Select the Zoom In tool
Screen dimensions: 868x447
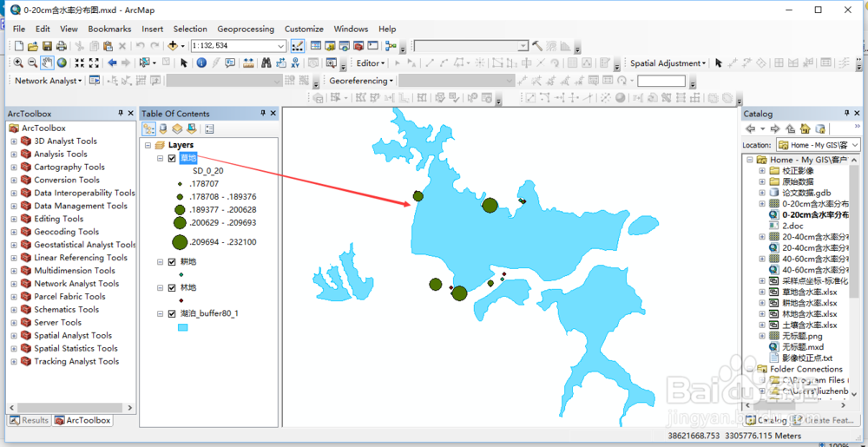pos(18,63)
